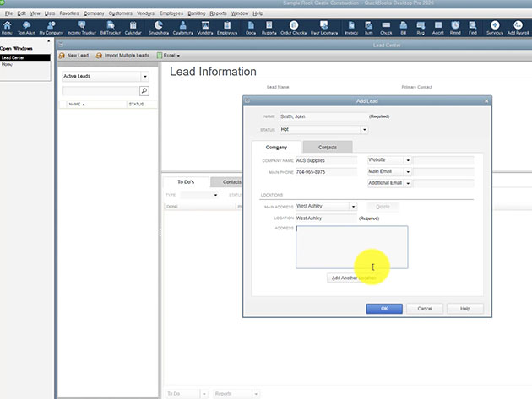Close the Open Windows panel
This screenshot has height=399, width=532.
click(48, 41)
